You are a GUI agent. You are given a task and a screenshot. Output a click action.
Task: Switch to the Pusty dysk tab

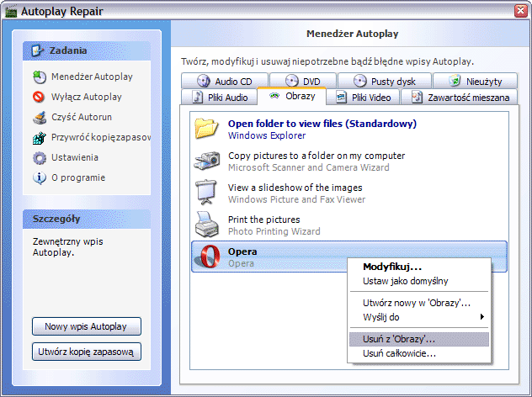pos(385,81)
